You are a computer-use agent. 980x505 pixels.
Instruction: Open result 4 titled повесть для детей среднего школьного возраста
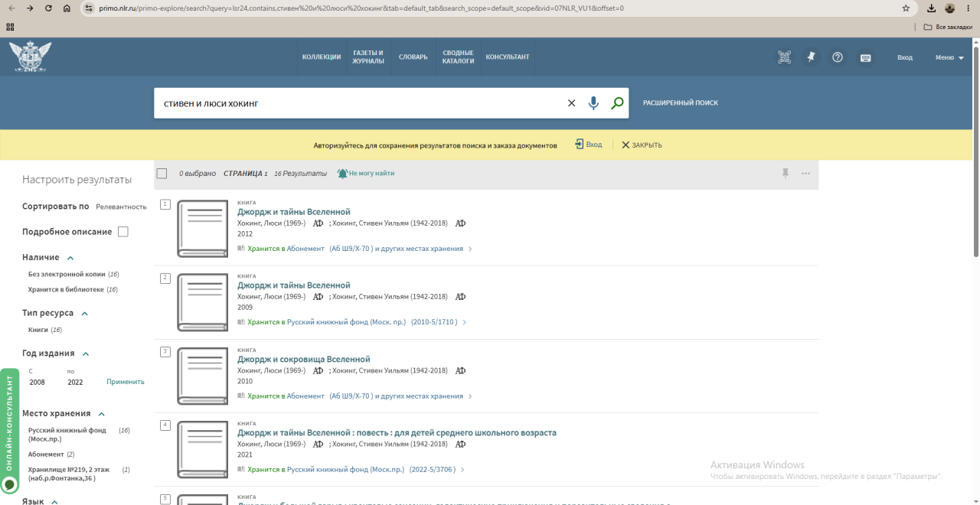tap(397, 433)
